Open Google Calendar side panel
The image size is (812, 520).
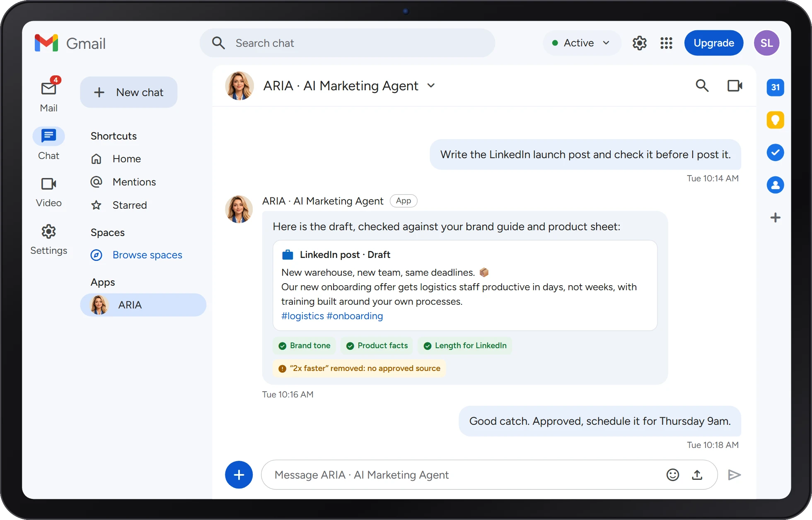775,87
